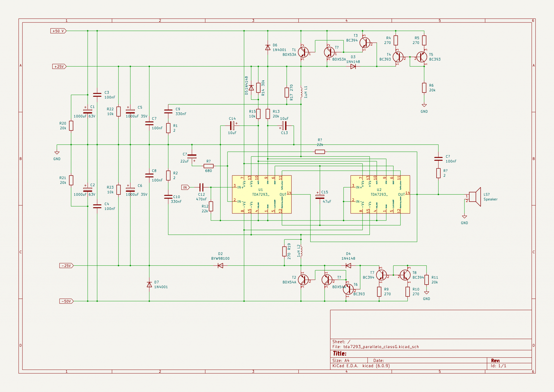554x392 pixels.
Task: Select diode D7 1N4001 symbol
Action: pyautogui.click(x=149, y=285)
